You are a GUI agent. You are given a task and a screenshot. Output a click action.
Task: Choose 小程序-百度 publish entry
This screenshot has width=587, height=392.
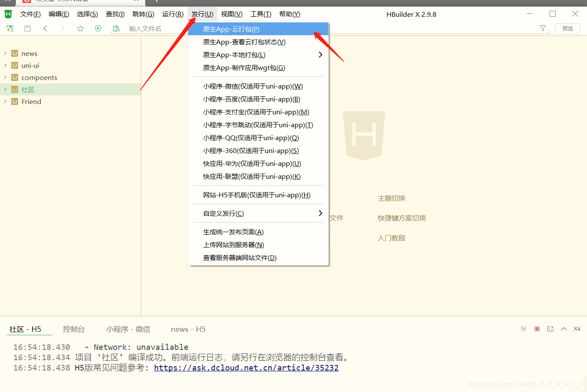pyautogui.click(x=258, y=99)
